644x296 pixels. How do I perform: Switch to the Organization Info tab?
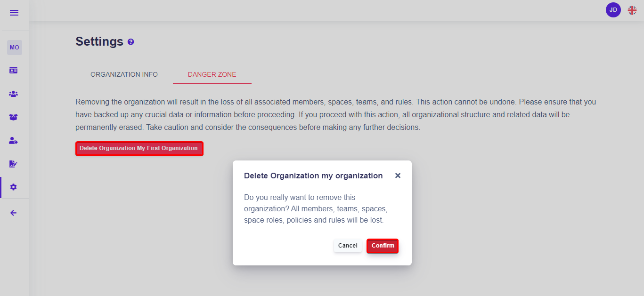tap(124, 74)
